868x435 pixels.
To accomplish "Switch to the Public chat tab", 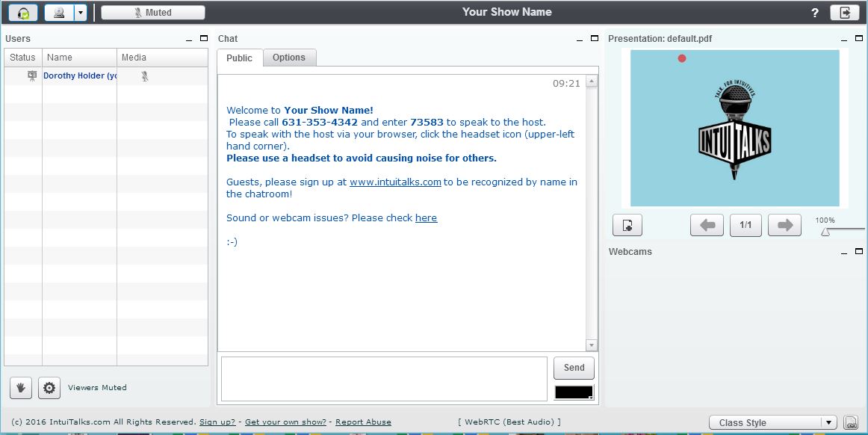I will (239, 58).
